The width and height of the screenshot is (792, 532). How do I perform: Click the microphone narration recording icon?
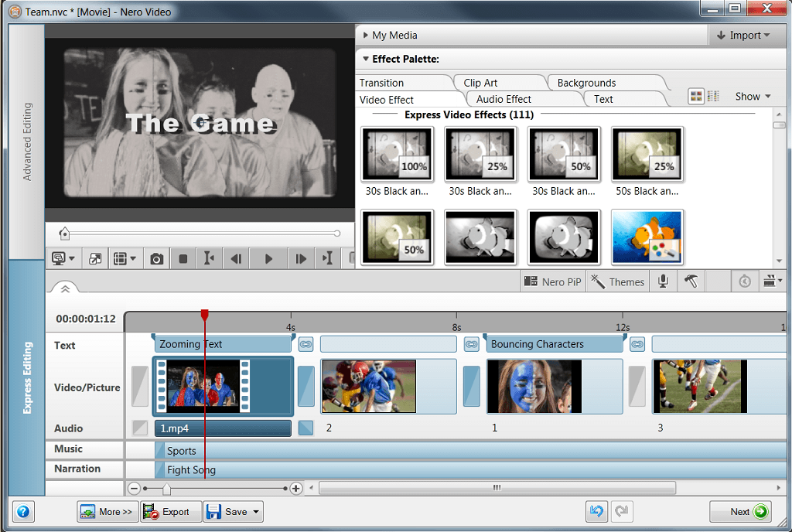pyautogui.click(x=663, y=281)
